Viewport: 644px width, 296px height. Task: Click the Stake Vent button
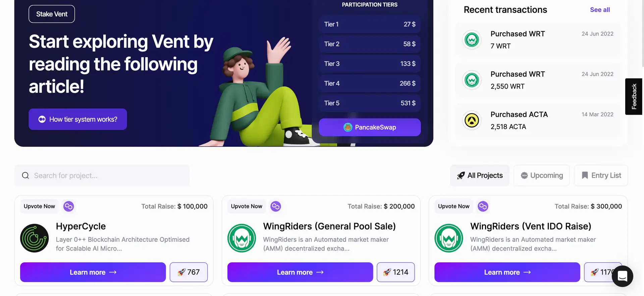click(52, 14)
